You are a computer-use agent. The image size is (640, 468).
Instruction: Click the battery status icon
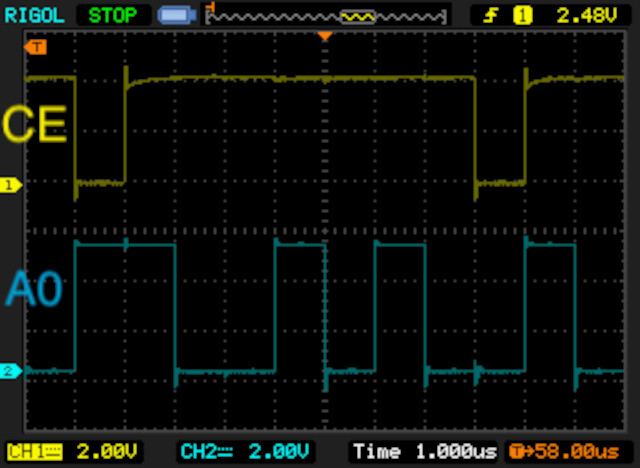point(177,16)
